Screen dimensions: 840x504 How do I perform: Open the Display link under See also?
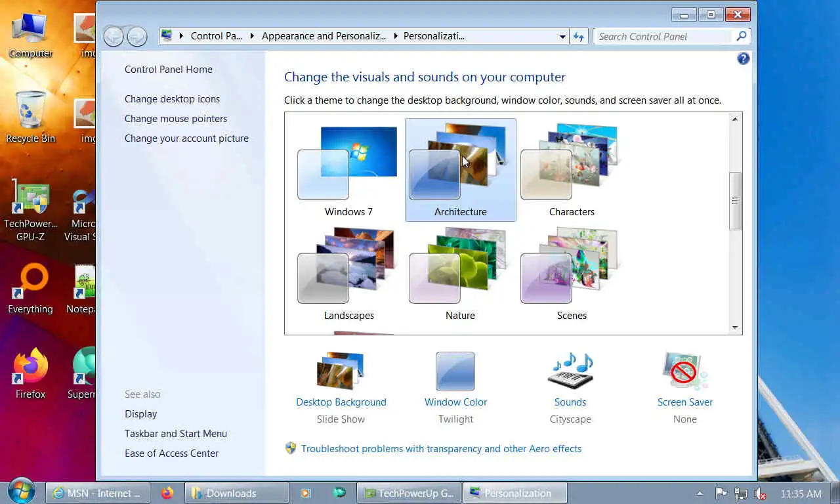click(x=140, y=414)
